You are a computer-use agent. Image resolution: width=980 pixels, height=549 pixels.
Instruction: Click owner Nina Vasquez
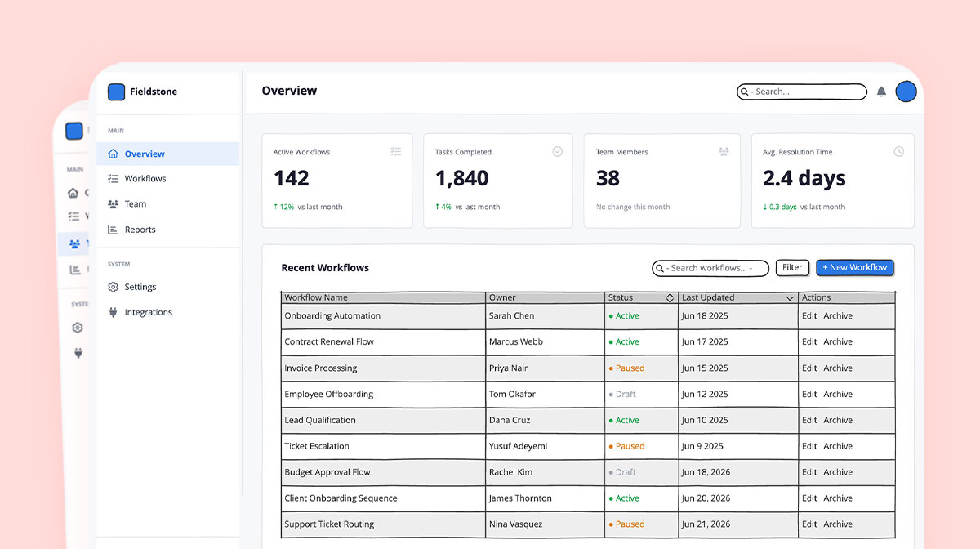tap(516, 524)
